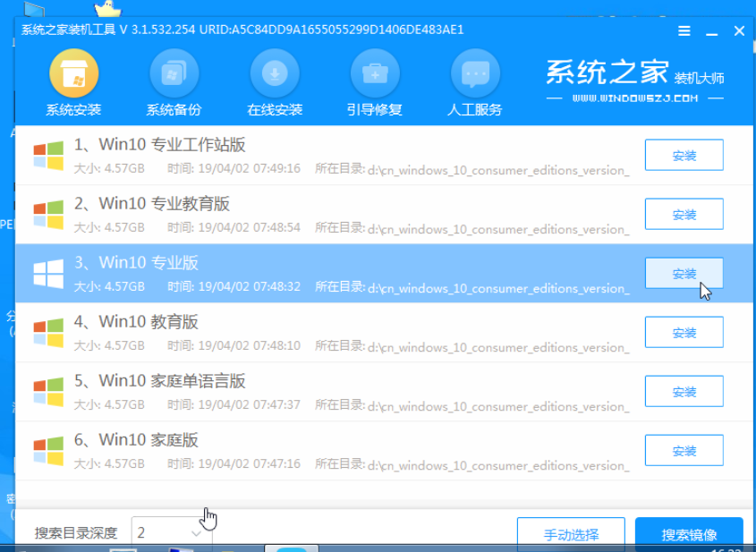Screen dimensions: 756x552
Task: Install Win10 教育版
Action: [x=684, y=333]
